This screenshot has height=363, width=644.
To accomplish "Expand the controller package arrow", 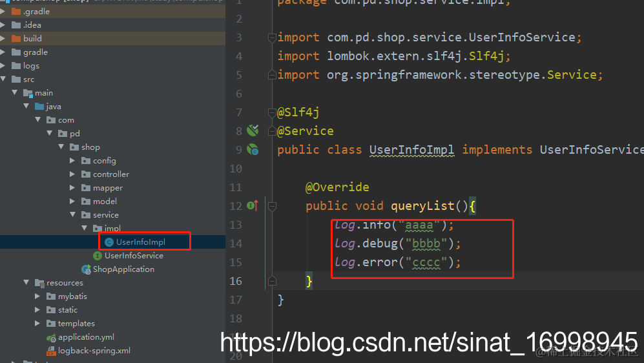I will click(x=72, y=174).
